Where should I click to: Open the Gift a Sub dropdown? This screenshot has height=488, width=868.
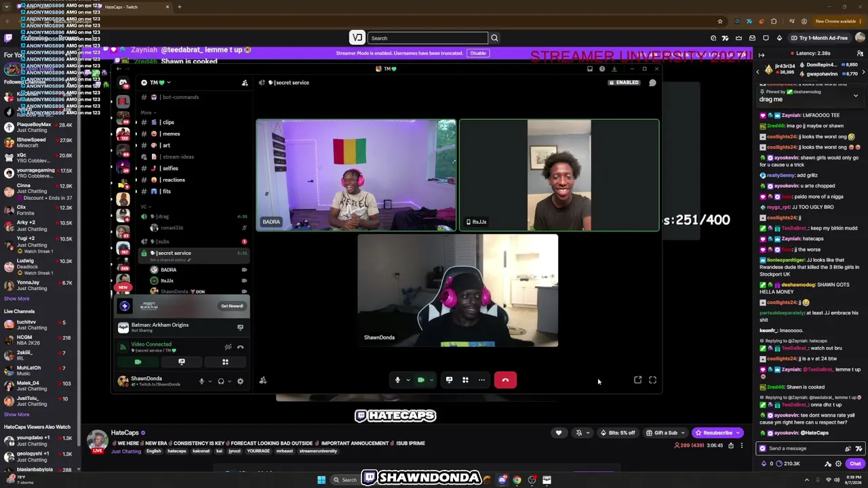point(665,432)
